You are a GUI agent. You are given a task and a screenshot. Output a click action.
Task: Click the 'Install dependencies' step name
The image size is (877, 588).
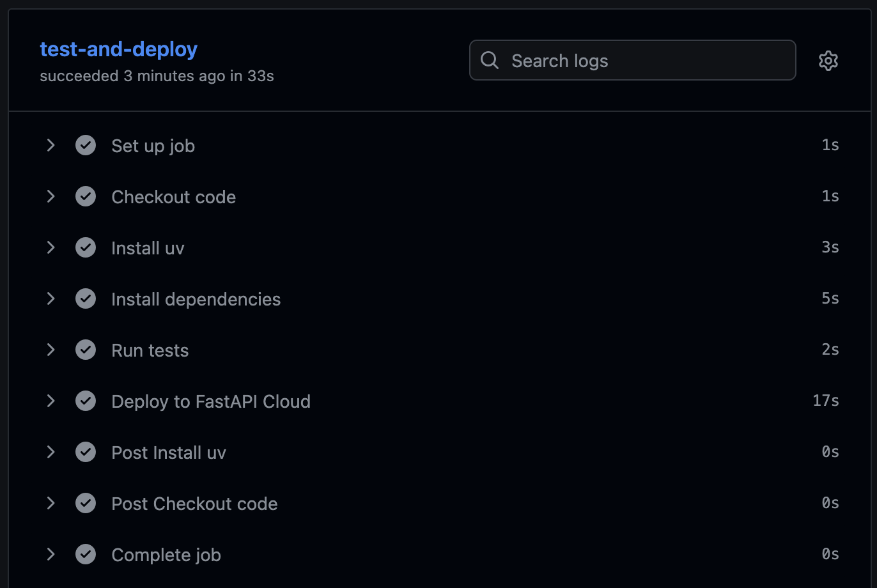[x=196, y=300]
